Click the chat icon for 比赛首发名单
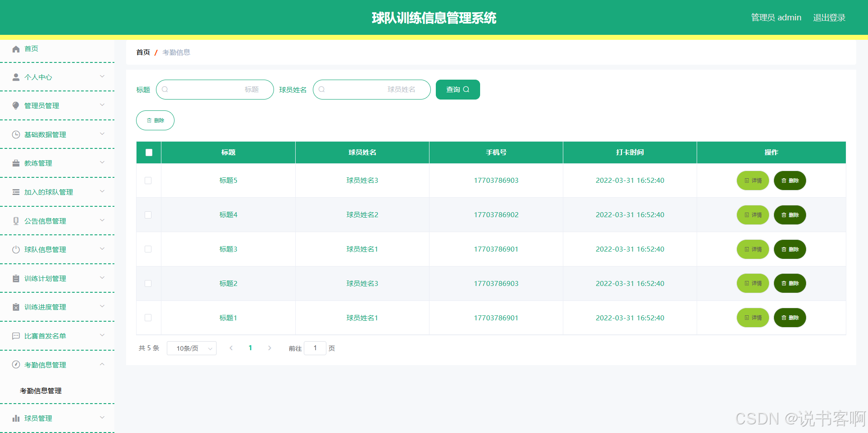 pyautogui.click(x=16, y=336)
